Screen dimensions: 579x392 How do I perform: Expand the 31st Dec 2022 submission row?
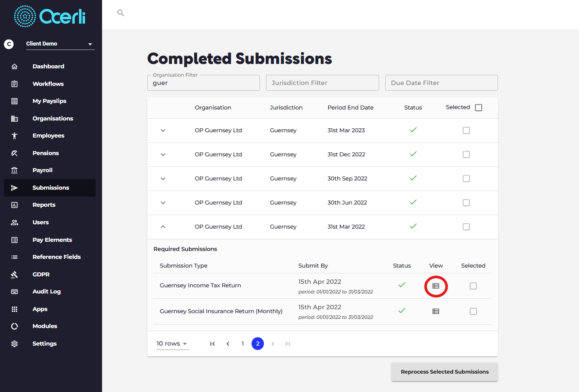pos(163,155)
